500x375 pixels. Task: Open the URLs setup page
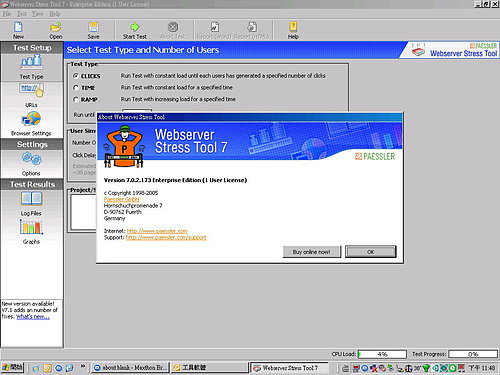coord(31,96)
